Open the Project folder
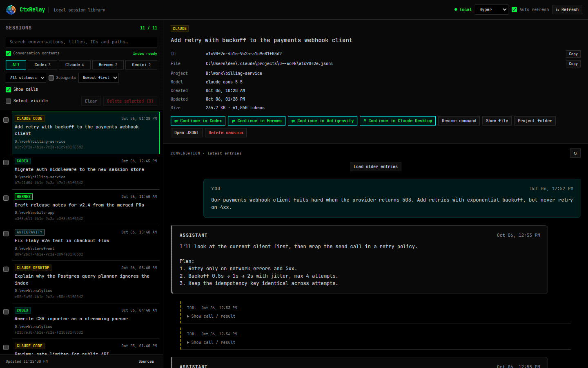Image resolution: width=588 pixels, height=368 pixels. (x=535, y=121)
